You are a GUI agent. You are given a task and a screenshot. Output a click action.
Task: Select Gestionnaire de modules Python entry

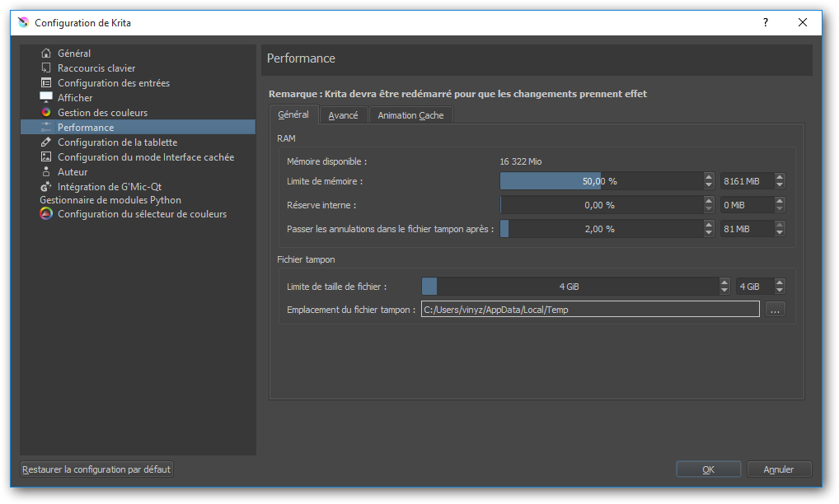click(x=110, y=200)
